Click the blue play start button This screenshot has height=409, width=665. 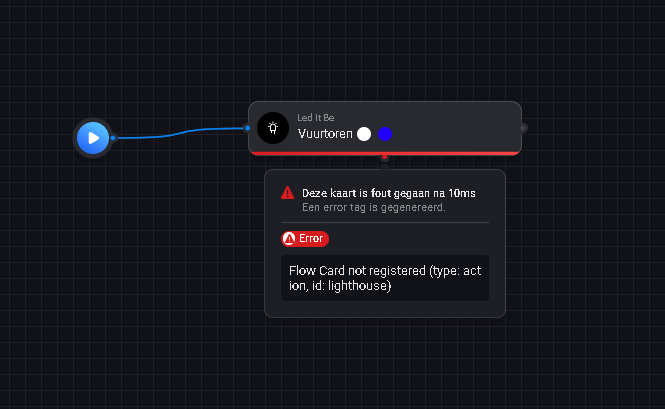pos(93,138)
